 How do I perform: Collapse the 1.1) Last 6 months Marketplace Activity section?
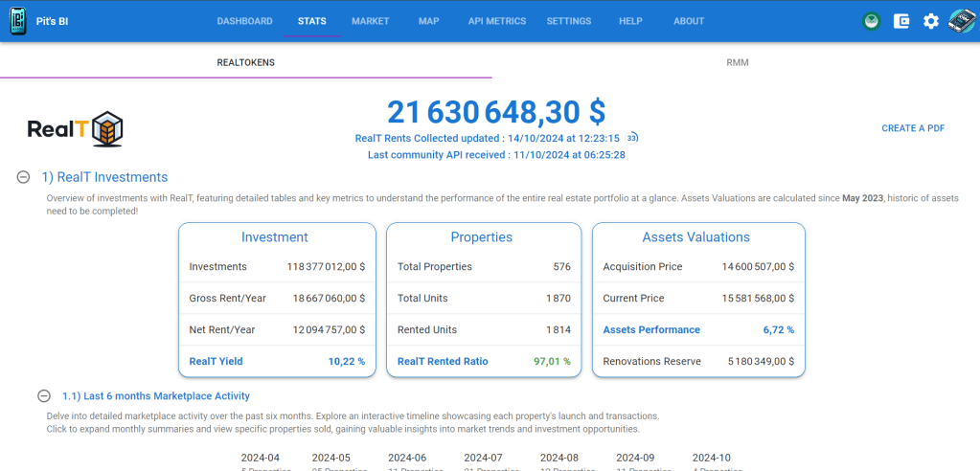(x=44, y=395)
